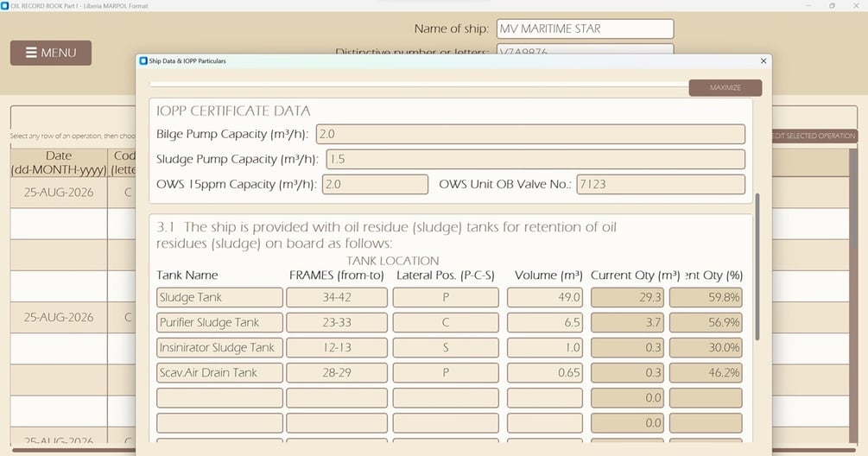This screenshot has width=868, height=456.
Task: Edit OWS Unit OB Valve No. field
Action: click(661, 184)
